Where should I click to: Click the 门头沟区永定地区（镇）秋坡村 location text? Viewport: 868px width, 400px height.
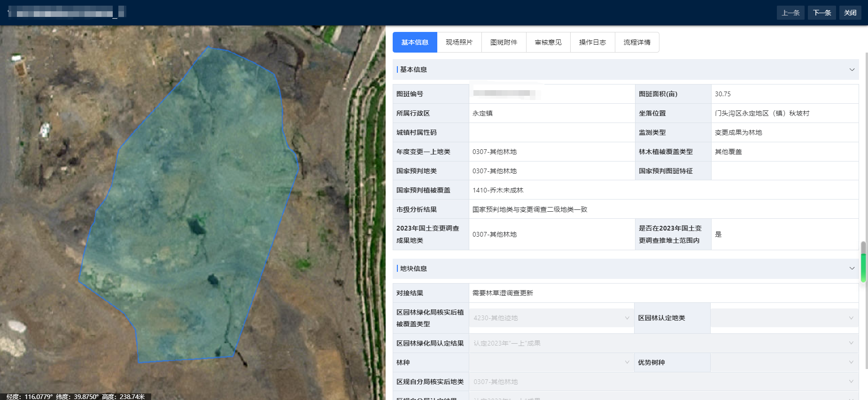pos(762,113)
